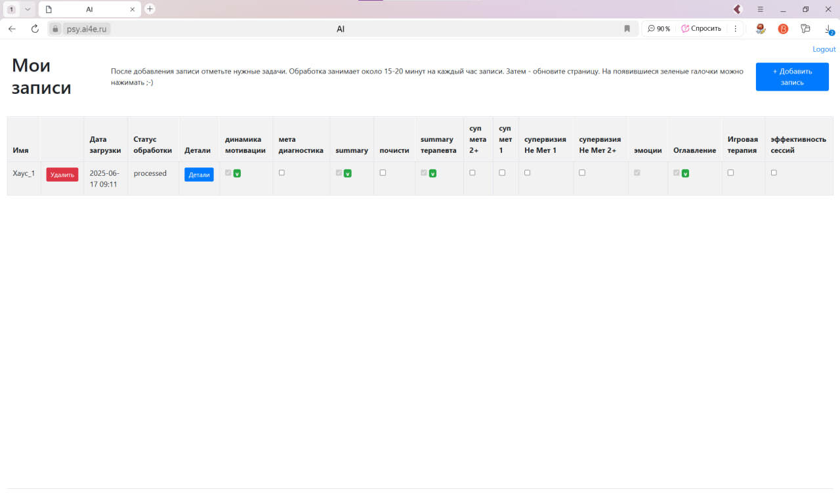Open the three-dot menu next to Спросить
This screenshot has width=840, height=504.
coord(735,29)
